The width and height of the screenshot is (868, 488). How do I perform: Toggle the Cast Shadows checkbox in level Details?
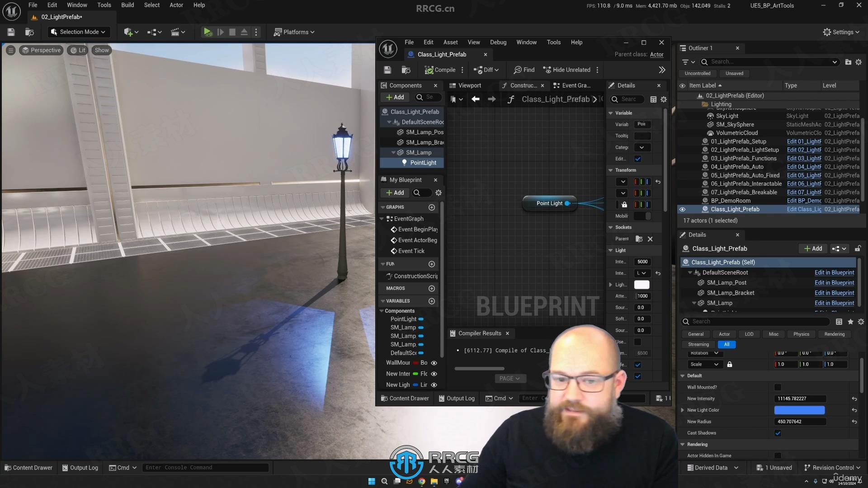[x=778, y=433]
